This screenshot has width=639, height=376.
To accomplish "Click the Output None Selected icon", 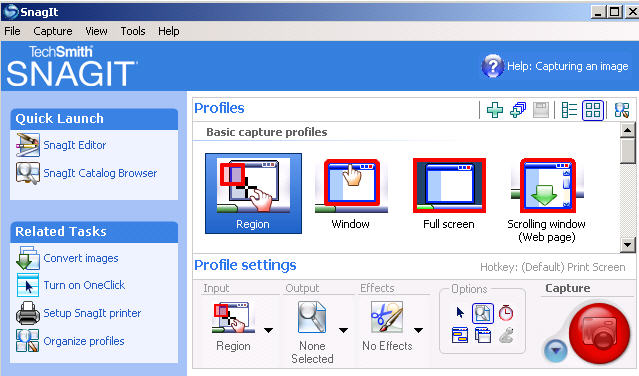I will (312, 317).
